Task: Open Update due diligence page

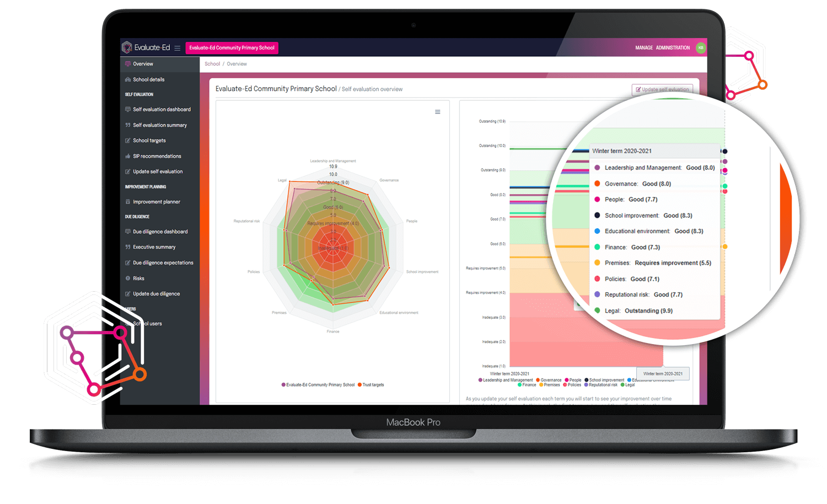Action: coord(156,294)
